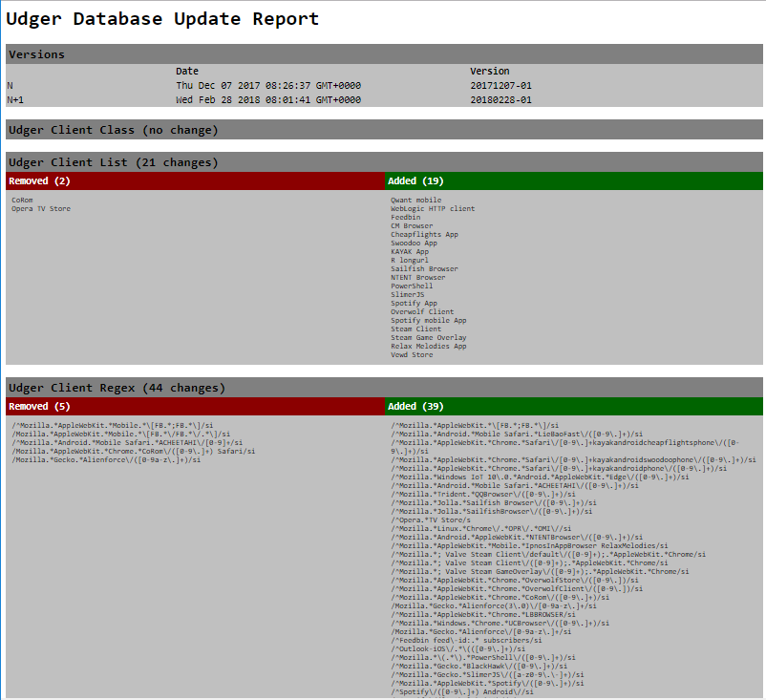
Task: Click the Udger Database Update Report title
Action: (x=163, y=19)
